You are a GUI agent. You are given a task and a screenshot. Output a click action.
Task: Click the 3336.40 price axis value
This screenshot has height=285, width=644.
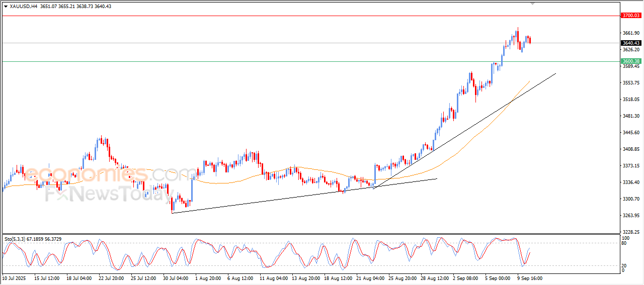click(631, 182)
